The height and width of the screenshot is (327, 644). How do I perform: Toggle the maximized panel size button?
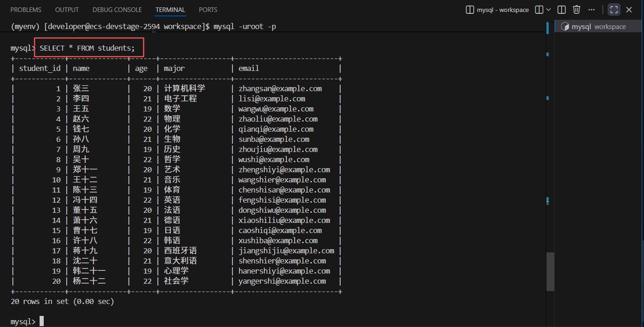614,10
